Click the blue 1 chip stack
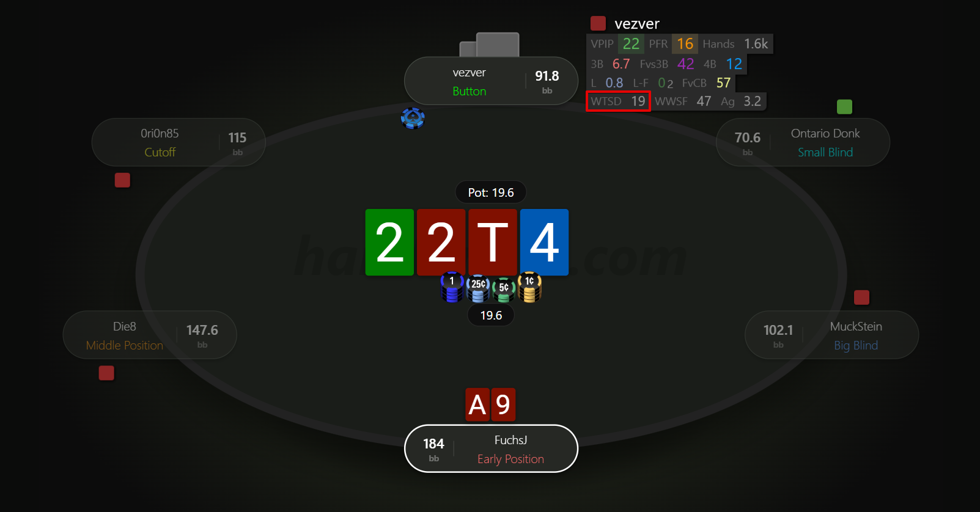Viewport: 980px width, 512px height. coord(452,287)
